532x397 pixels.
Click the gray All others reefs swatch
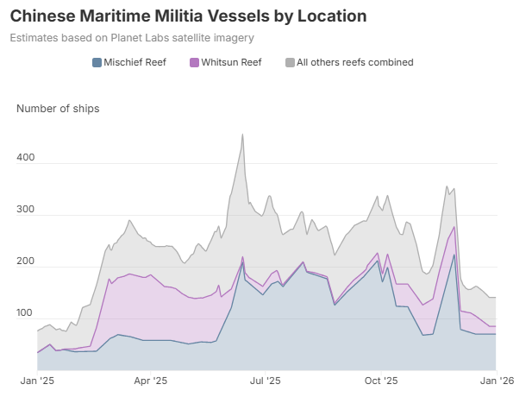(290, 62)
